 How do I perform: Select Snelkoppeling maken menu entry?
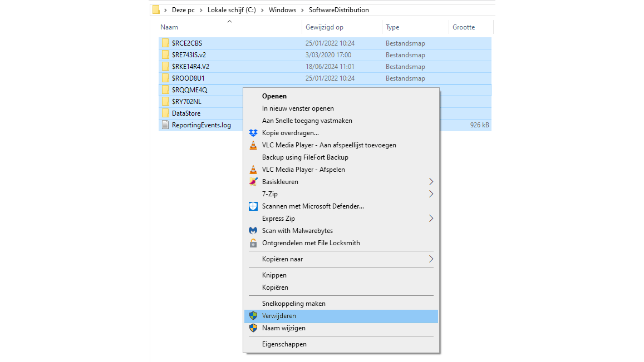[x=293, y=304]
